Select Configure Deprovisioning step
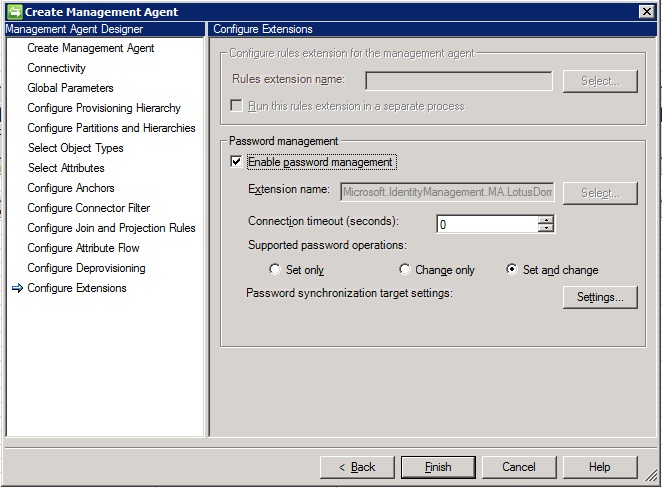The height and width of the screenshot is (488, 662). click(x=87, y=268)
